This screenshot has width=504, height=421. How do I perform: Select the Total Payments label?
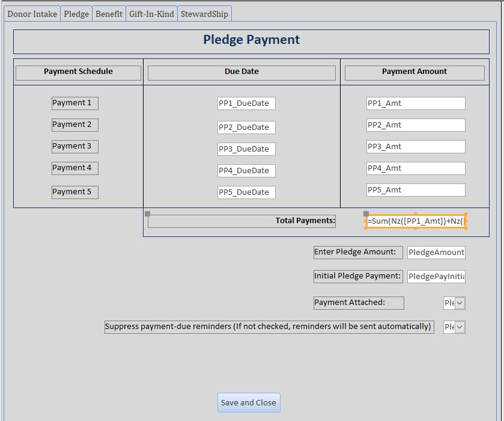[241, 221]
